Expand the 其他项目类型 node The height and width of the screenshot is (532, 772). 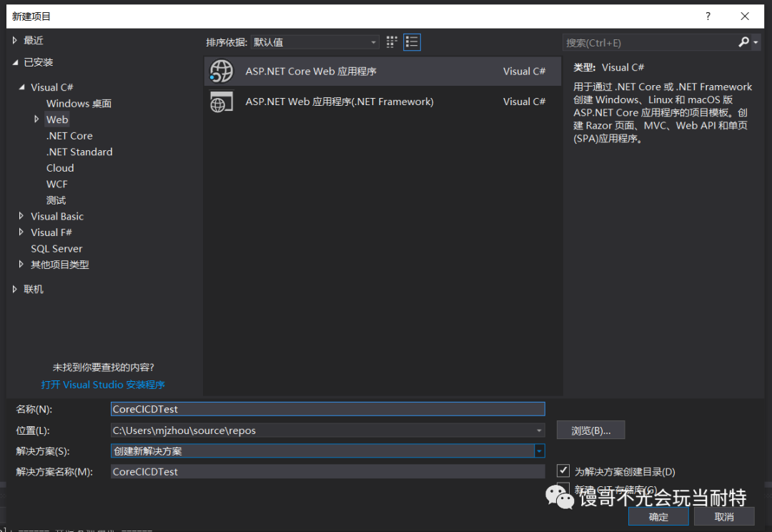pos(21,264)
